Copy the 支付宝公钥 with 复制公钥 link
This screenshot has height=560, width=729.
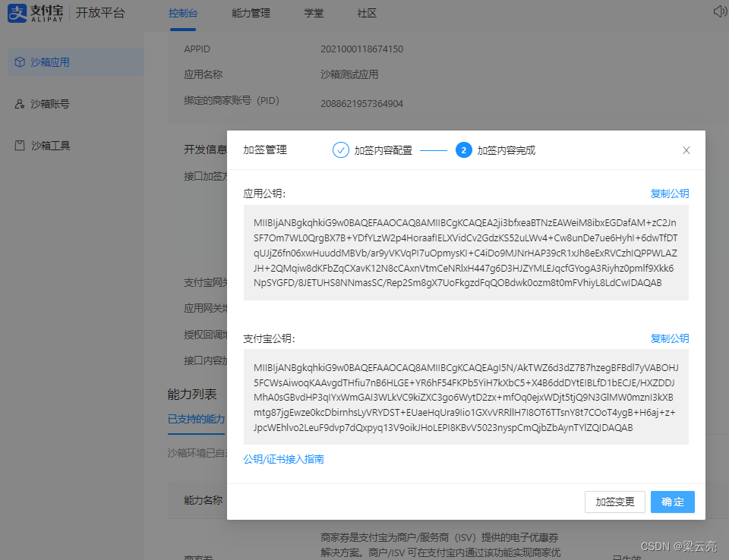670,338
